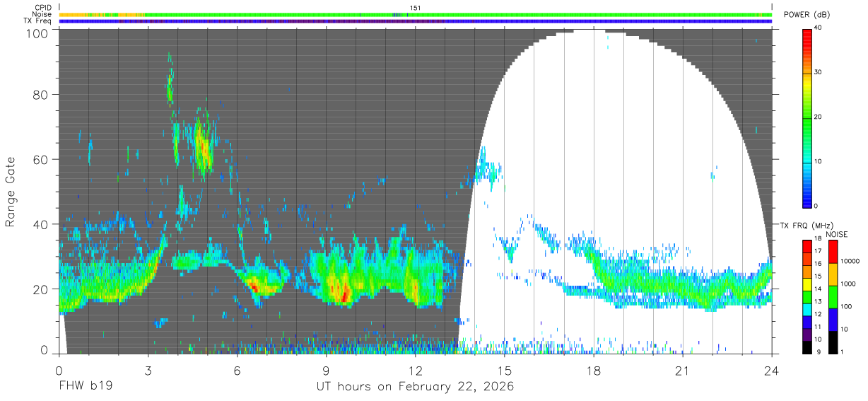Click the TX FRQ (MHz) color scale
Viewport: 868px width, 401px height.
tap(807, 297)
